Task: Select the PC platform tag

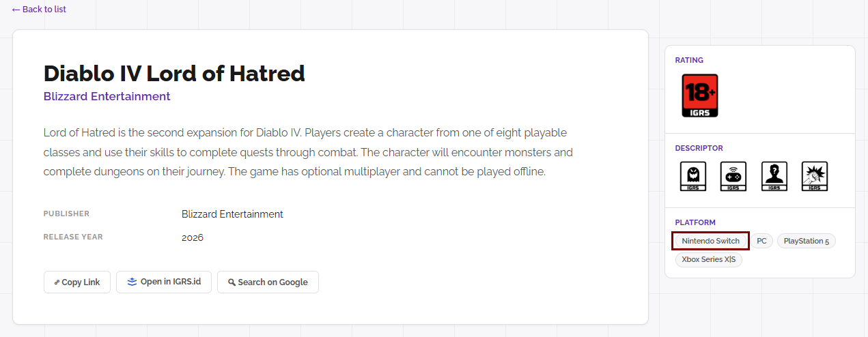Action: pos(761,241)
